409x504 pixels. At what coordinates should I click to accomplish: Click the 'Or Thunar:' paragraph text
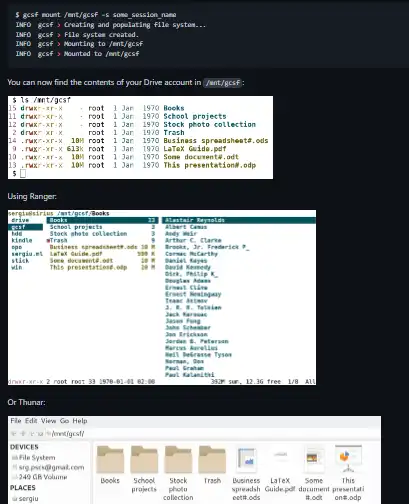(26, 402)
